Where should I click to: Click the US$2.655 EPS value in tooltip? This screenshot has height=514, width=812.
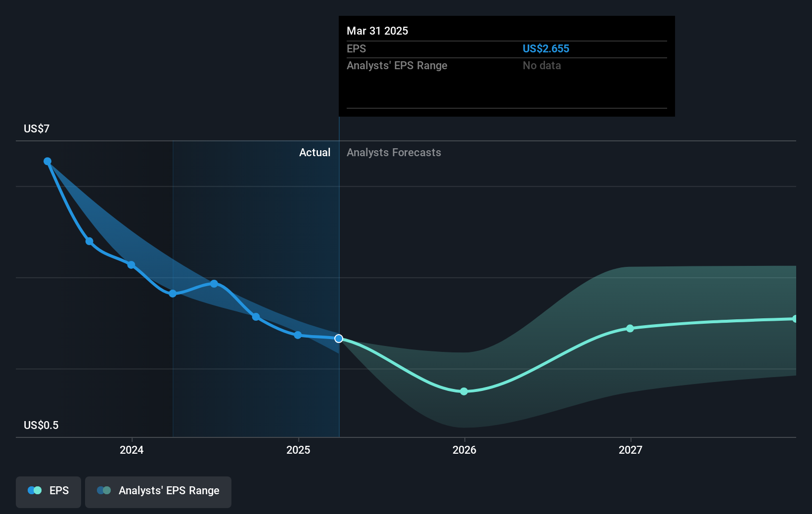(x=546, y=48)
